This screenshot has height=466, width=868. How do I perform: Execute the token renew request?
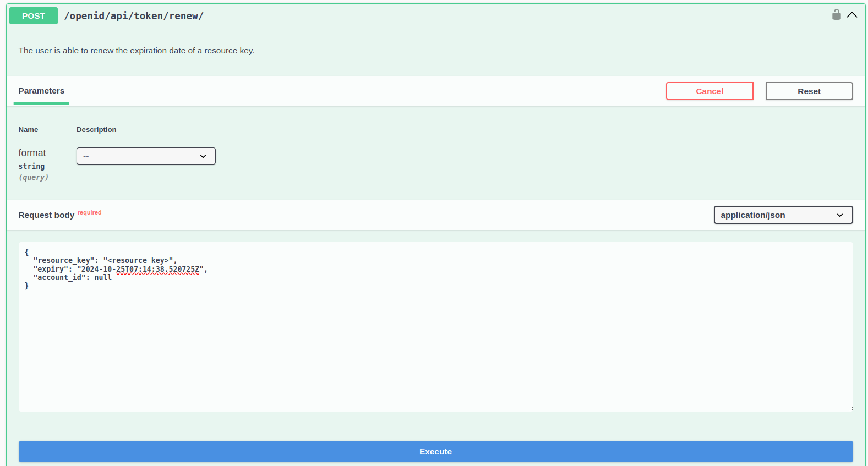pos(436,452)
